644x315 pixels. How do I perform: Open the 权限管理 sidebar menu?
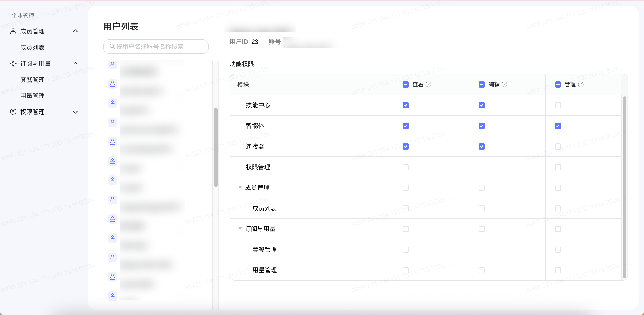click(x=44, y=112)
